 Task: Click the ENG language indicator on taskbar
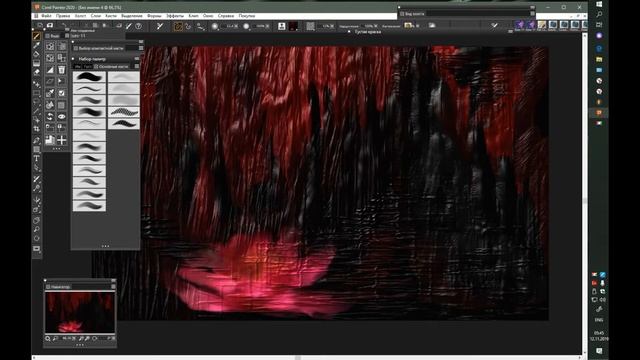click(x=599, y=320)
